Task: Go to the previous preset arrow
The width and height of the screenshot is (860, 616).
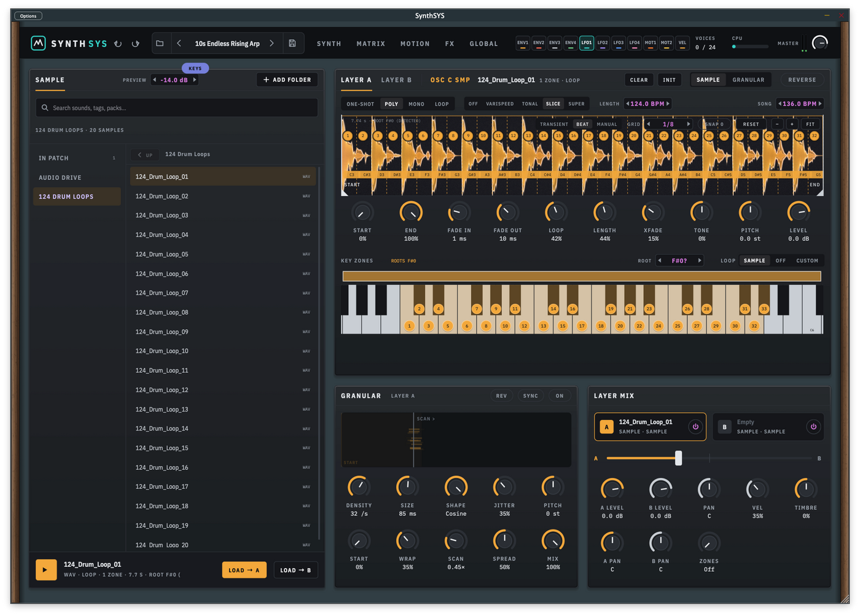Action: coord(179,44)
